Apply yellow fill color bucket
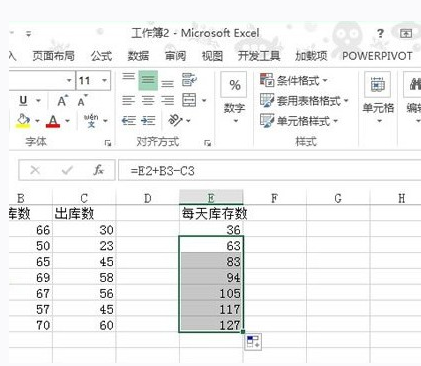Screen dimensions: 421x366 click(x=23, y=121)
